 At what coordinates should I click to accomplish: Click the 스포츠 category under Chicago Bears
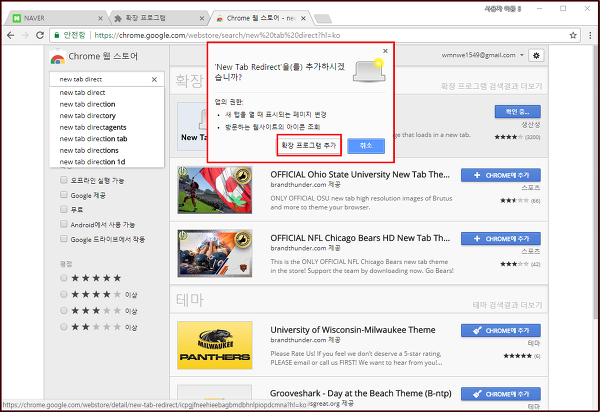(531, 251)
